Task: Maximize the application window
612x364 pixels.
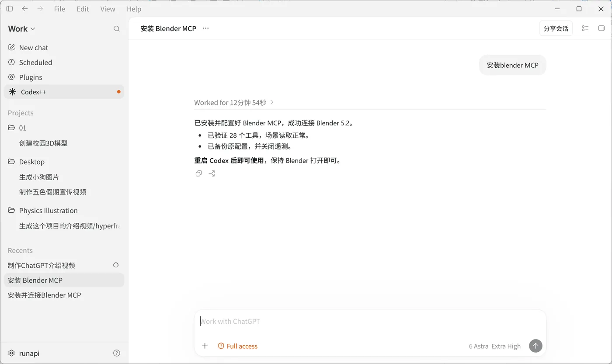Action: 579,9
